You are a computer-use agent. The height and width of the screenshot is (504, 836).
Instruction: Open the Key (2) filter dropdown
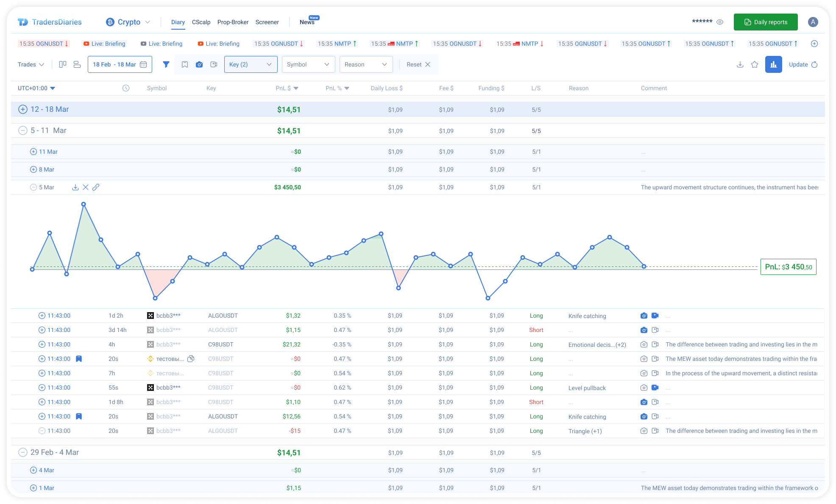[251, 64]
